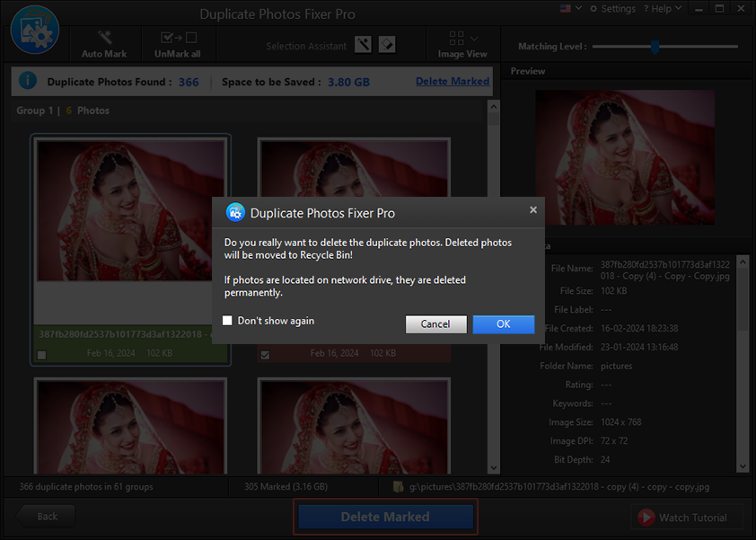Image resolution: width=756 pixels, height=540 pixels.
Task: Click OK to confirm deleting duplicates
Action: tap(504, 324)
